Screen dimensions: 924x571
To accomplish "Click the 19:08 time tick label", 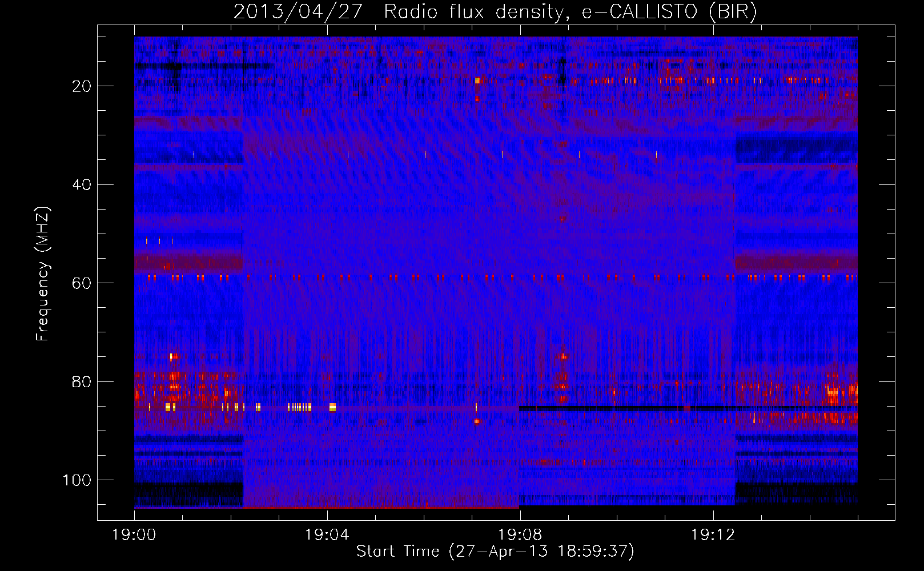I will tap(520, 535).
